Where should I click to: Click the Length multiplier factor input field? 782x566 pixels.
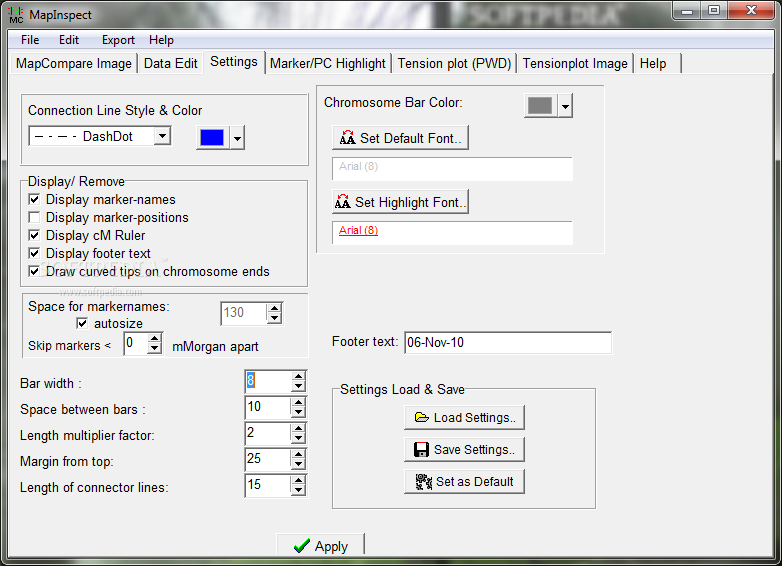coord(268,433)
